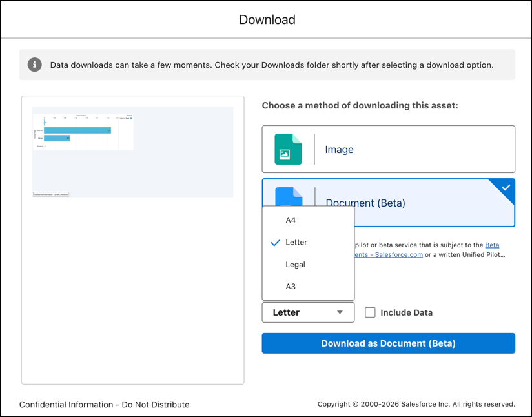Open the Beta link in the disclaimer
Viewport: 532px width, 417px height.
point(492,245)
